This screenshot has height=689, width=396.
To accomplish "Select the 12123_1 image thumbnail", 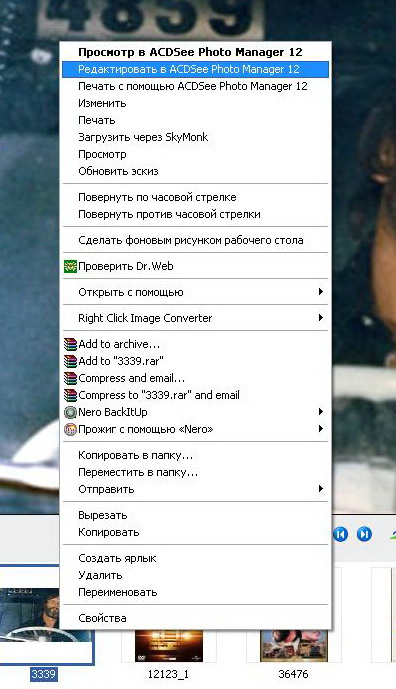I will click(169, 645).
